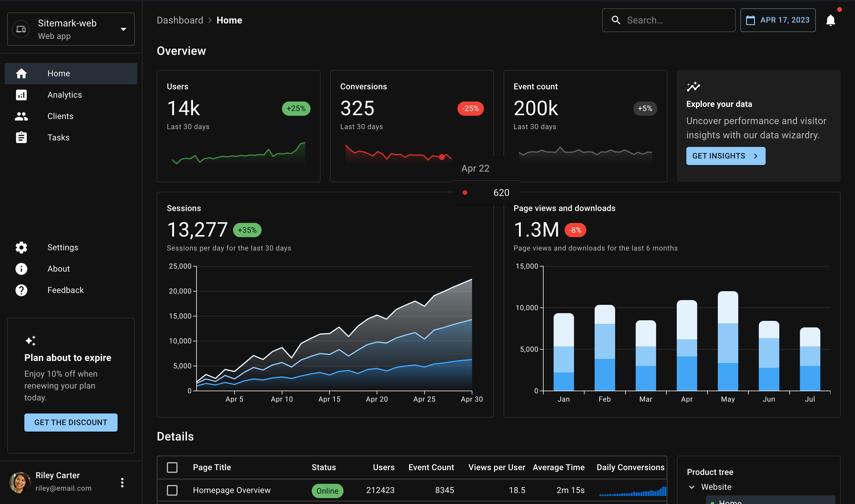The height and width of the screenshot is (504, 855).
Task: Select the Home icon in the sidebar
Action: (x=21, y=73)
